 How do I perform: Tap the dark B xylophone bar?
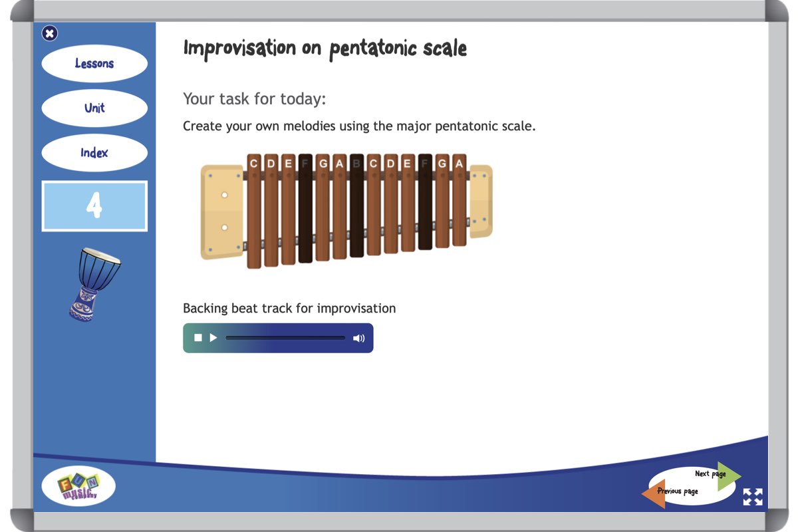(357, 213)
